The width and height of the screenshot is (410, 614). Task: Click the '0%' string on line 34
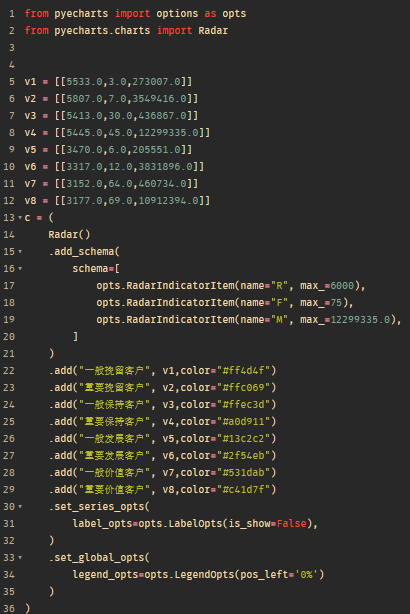(306, 574)
